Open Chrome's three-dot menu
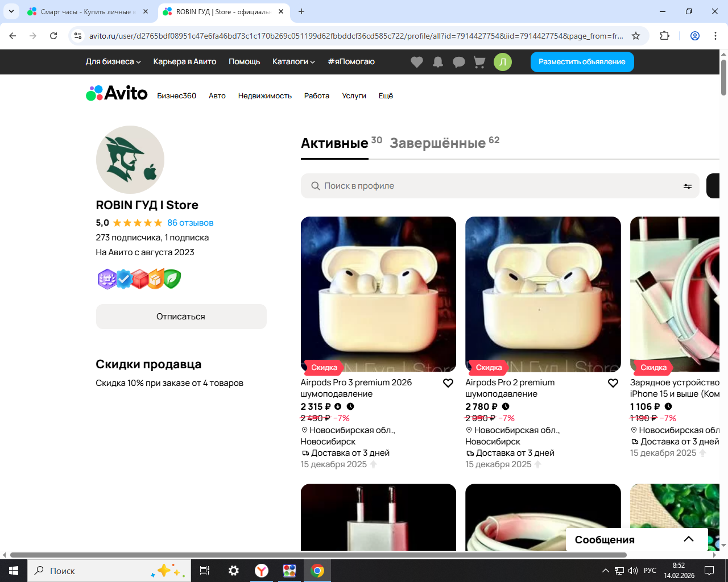This screenshot has width=728, height=582. point(715,36)
